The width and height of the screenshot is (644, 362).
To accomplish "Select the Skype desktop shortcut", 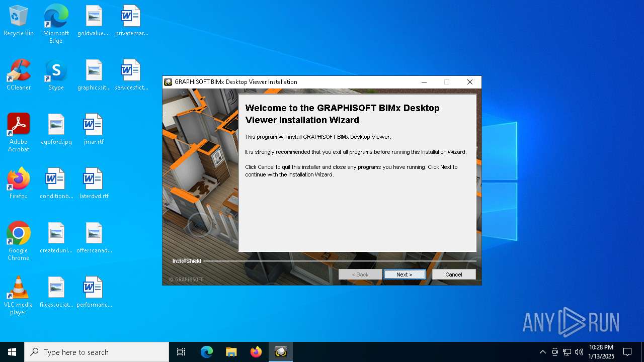I will [x=56, y=75].
